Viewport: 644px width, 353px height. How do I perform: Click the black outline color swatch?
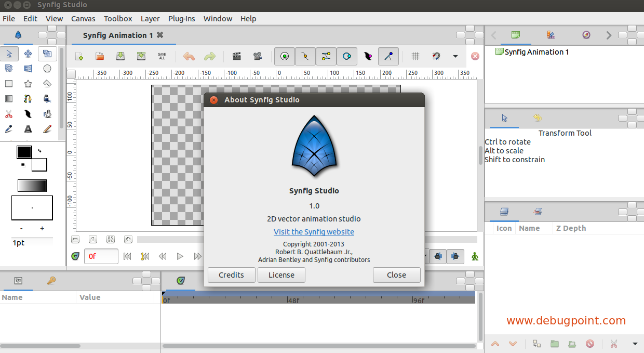point(24,152)
